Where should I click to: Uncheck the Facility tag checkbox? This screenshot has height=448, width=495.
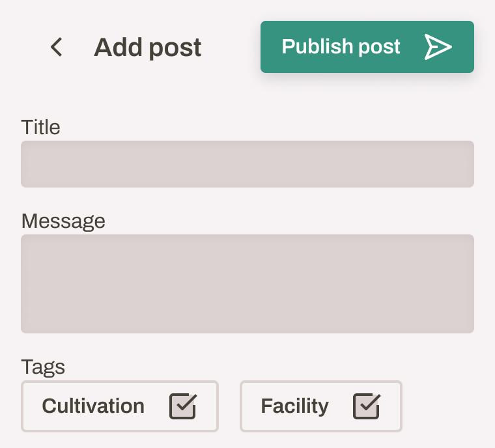coord(367,406)
